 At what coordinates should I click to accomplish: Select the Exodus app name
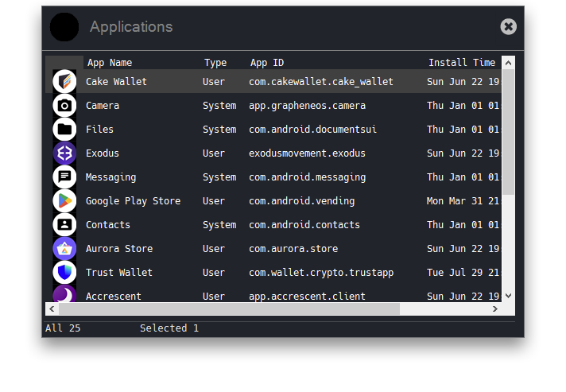pos(103,153)
